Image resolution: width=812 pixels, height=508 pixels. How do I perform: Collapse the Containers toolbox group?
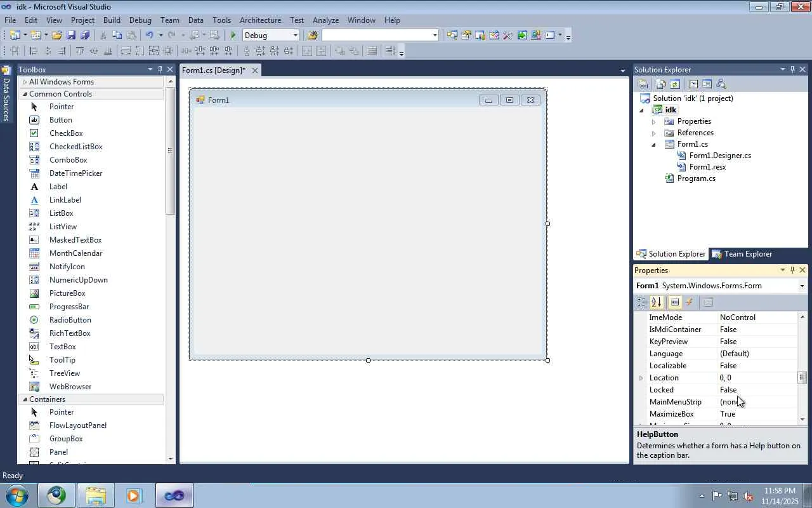[25, 399]
